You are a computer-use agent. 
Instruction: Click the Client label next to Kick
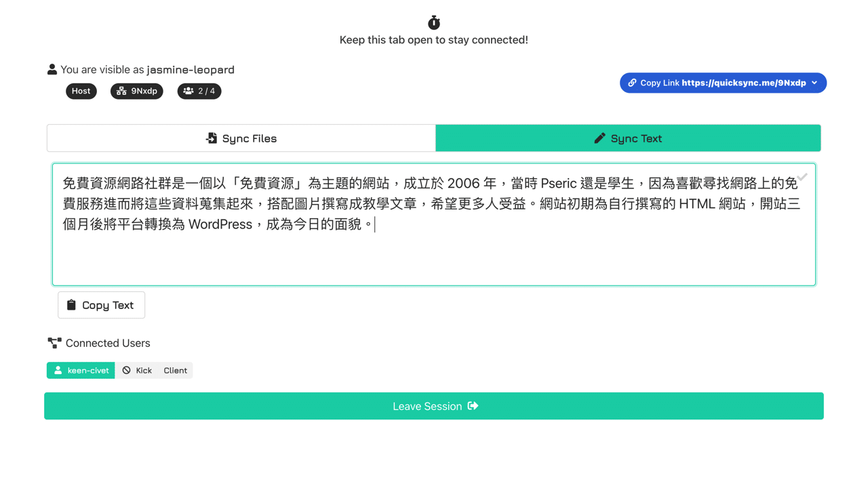pyautogui.click(x=175, y=370)
